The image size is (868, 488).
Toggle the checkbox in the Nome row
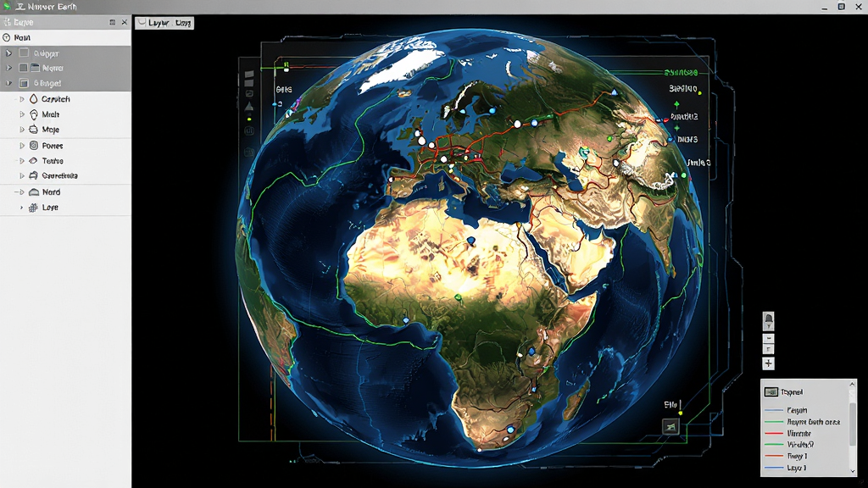coord(23,68)
